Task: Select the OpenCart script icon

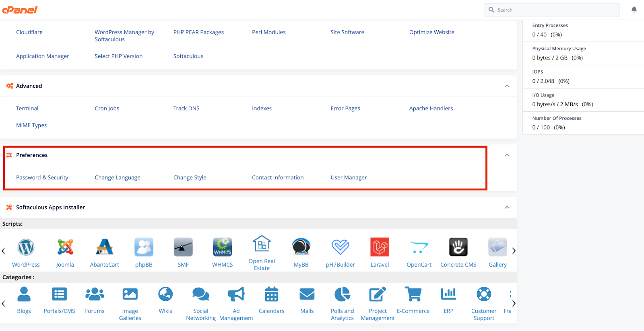Action: pos(419,247)
